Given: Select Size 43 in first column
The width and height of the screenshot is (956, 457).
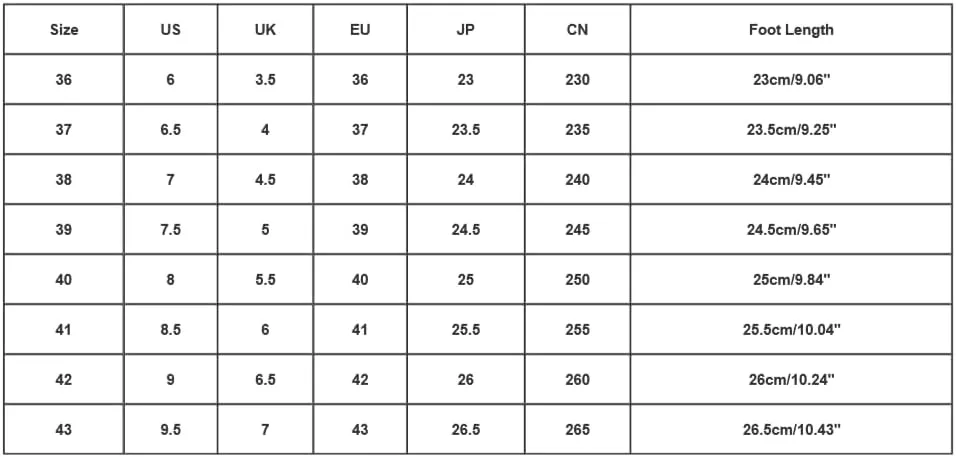Looking at the screenshot, I should tap(64, 430).
